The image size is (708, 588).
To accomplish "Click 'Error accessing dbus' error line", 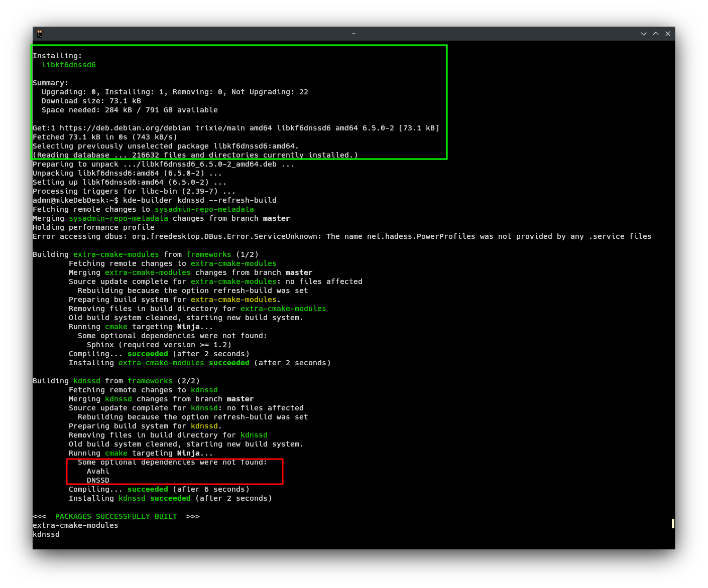I will click(x=342, y=236).
